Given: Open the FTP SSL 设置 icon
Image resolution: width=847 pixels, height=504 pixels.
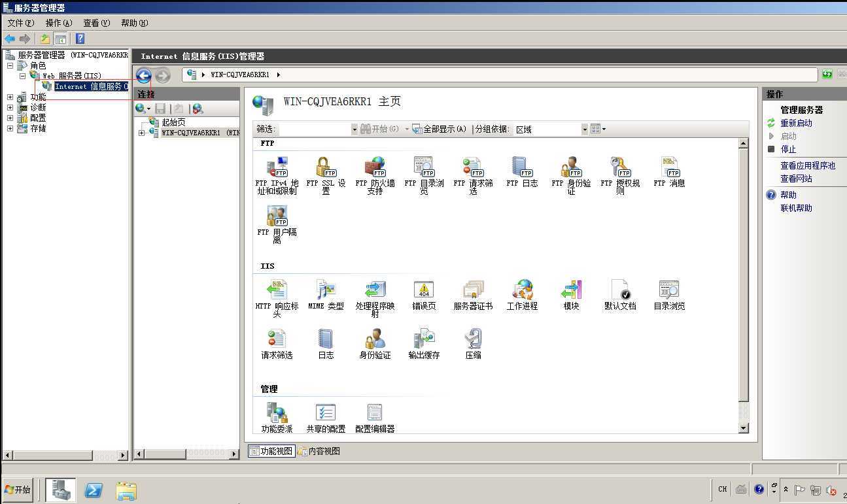Looking at the screenshot, I should coord(326,175).
